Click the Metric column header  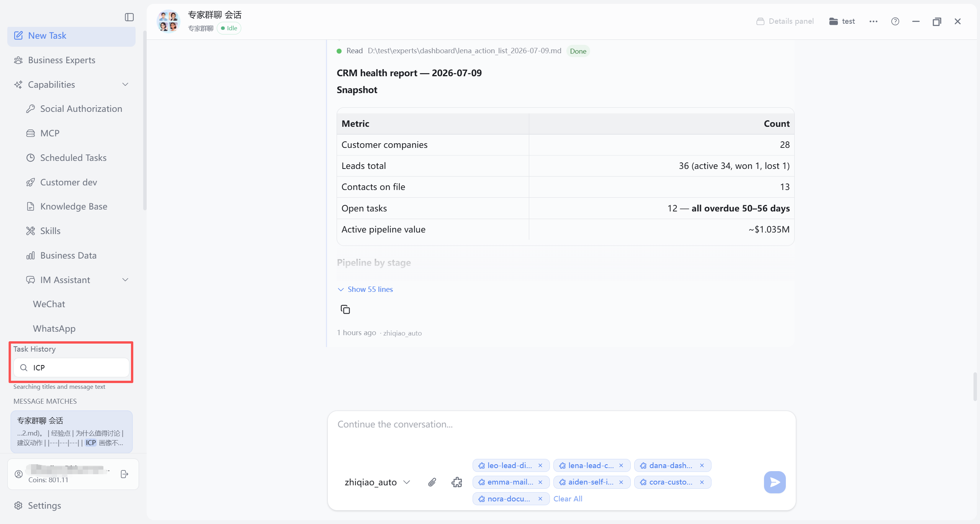[x=433, y=124]
